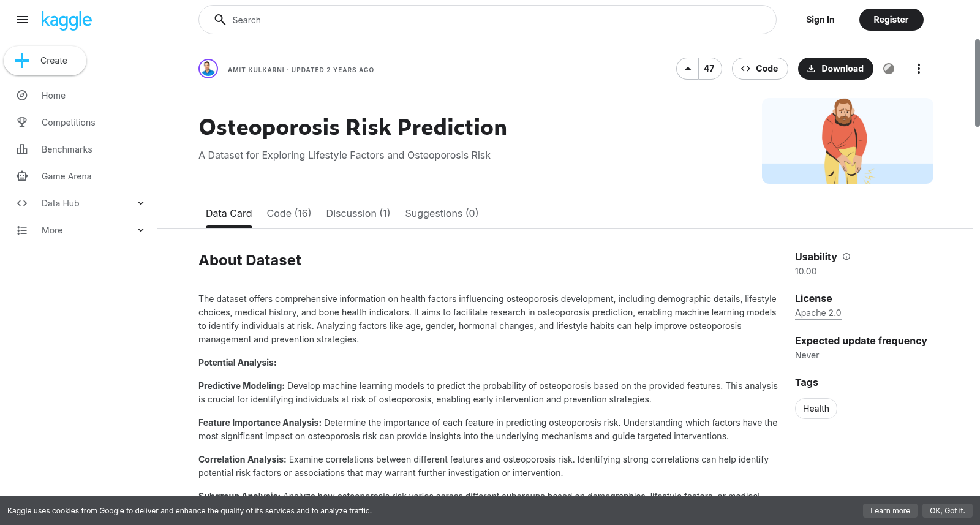Toggle the gray circular status indicator
This screenshot has height=525, width=980.
point(889,69)
